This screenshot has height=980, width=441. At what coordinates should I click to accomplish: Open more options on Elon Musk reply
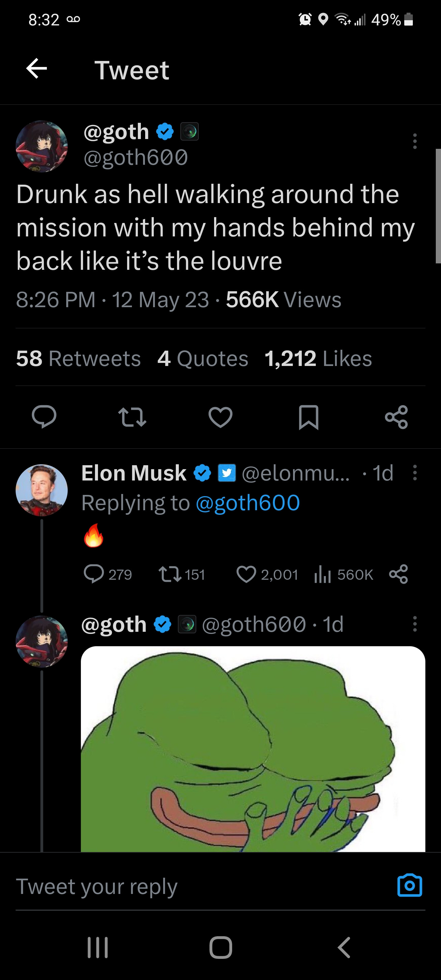click(x=415, y=473)
